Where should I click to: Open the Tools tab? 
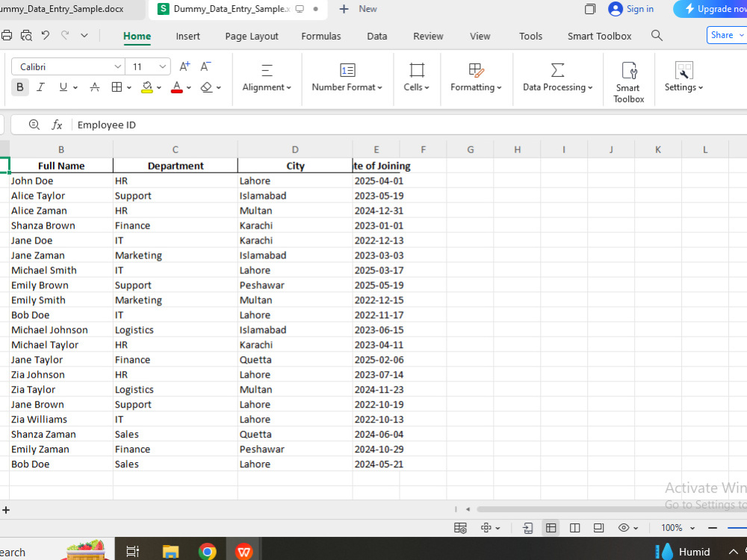(530, 36)
